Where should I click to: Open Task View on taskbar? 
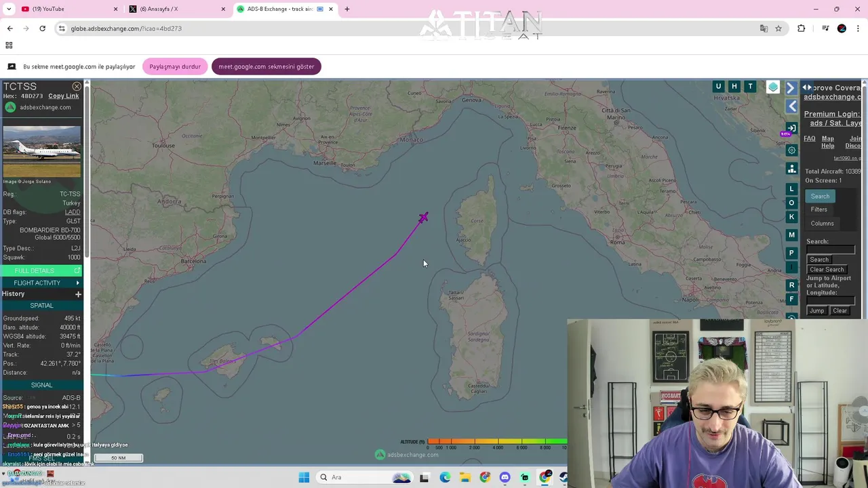pos(424,477)
